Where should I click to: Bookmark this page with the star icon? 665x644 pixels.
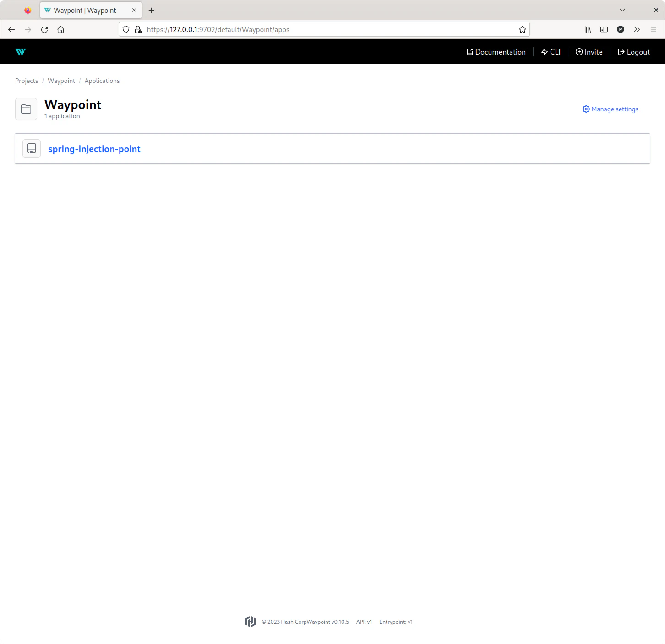coord(522,29)
